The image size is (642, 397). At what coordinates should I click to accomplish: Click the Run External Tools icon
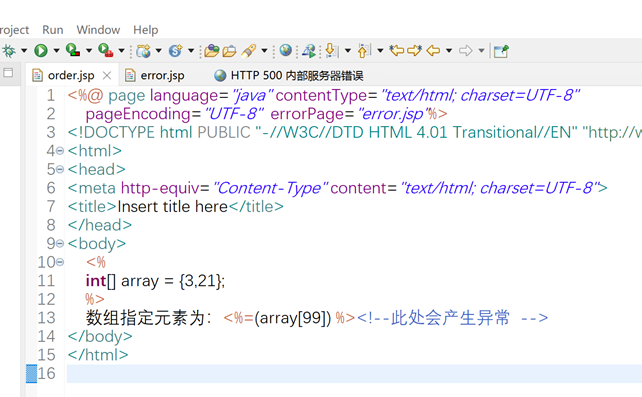[105, 50]
